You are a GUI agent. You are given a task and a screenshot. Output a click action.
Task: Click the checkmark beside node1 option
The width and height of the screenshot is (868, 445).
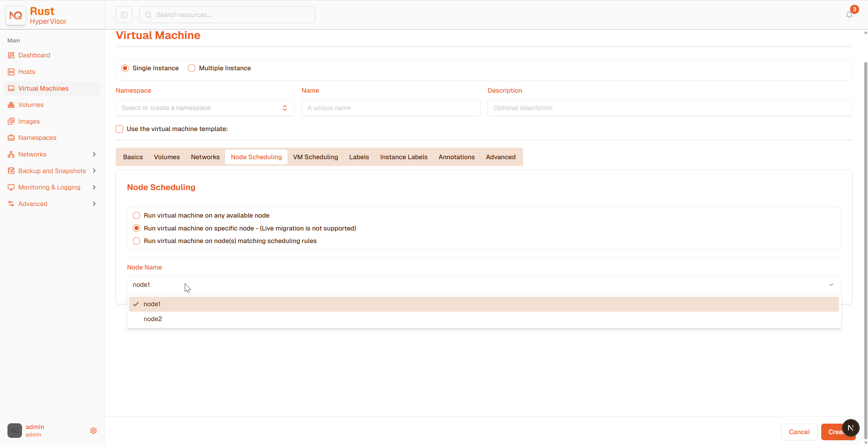(x=136, y=304)
